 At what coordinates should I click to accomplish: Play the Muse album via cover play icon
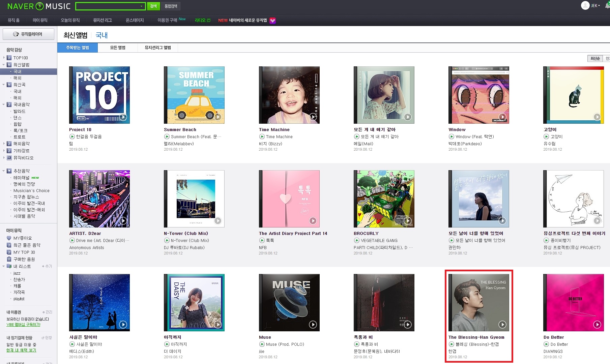pos(313,325)
